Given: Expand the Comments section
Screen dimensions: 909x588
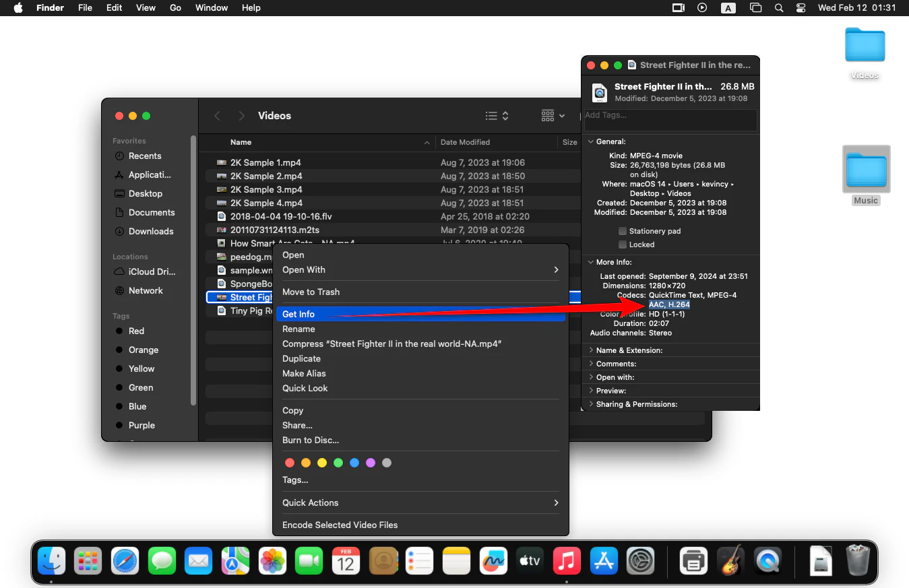Looking at the screenshot, I should [x=591, y=364].
